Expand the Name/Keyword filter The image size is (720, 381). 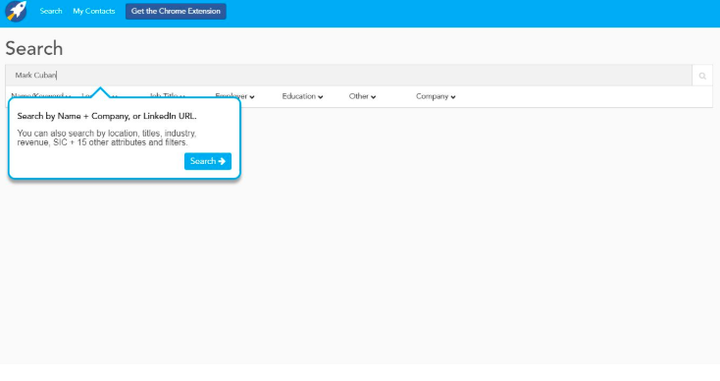(x=41, y=96)
